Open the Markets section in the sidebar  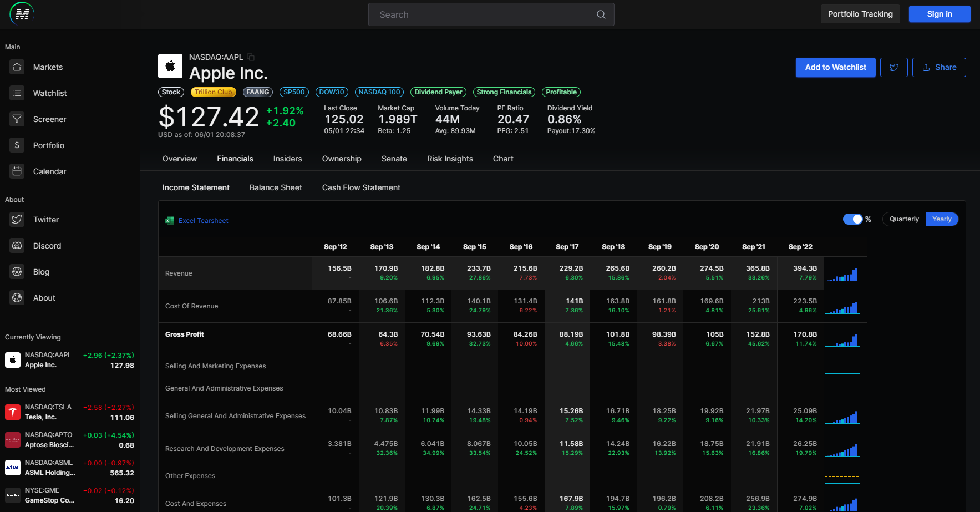pos(17,67)
